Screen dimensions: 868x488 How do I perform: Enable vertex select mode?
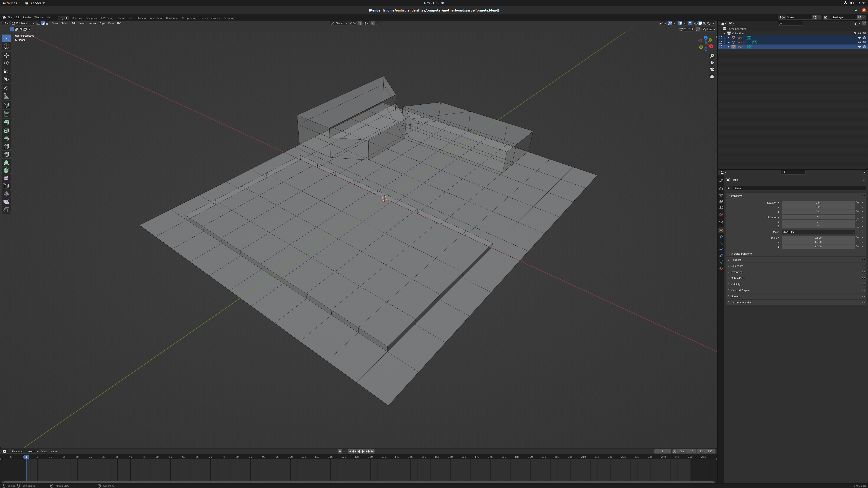[x=39, y=23]
